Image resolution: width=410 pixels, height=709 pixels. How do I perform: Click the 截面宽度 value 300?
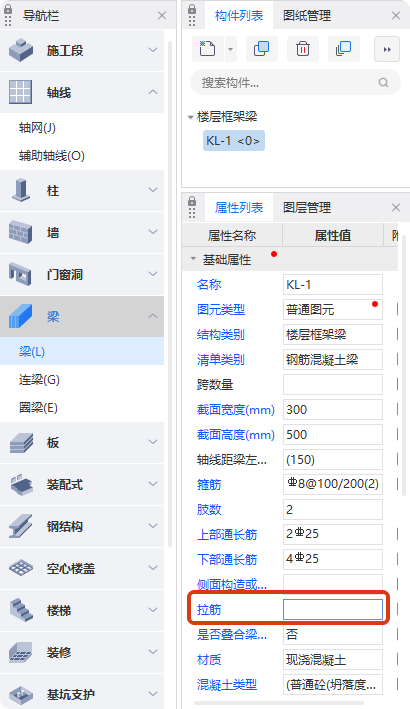pos(333,410)
